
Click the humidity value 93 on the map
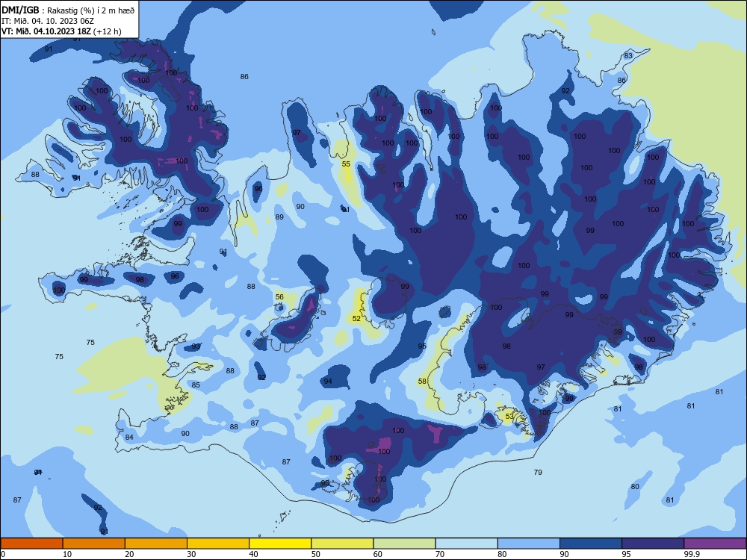coord(196,346)
